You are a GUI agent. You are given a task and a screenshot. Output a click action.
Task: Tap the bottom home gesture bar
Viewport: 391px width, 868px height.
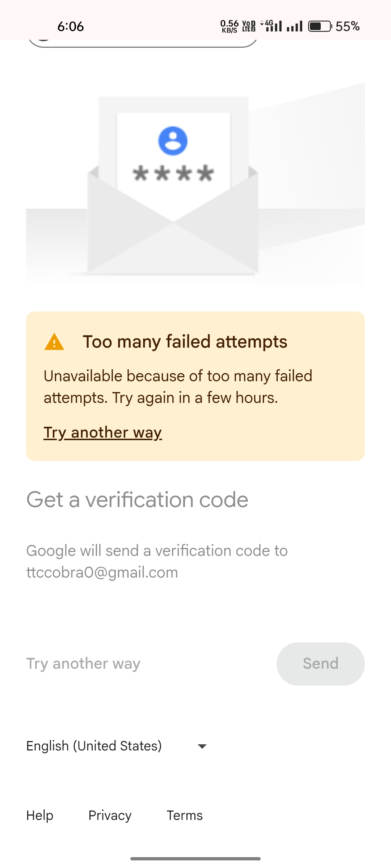coord(195,859)
